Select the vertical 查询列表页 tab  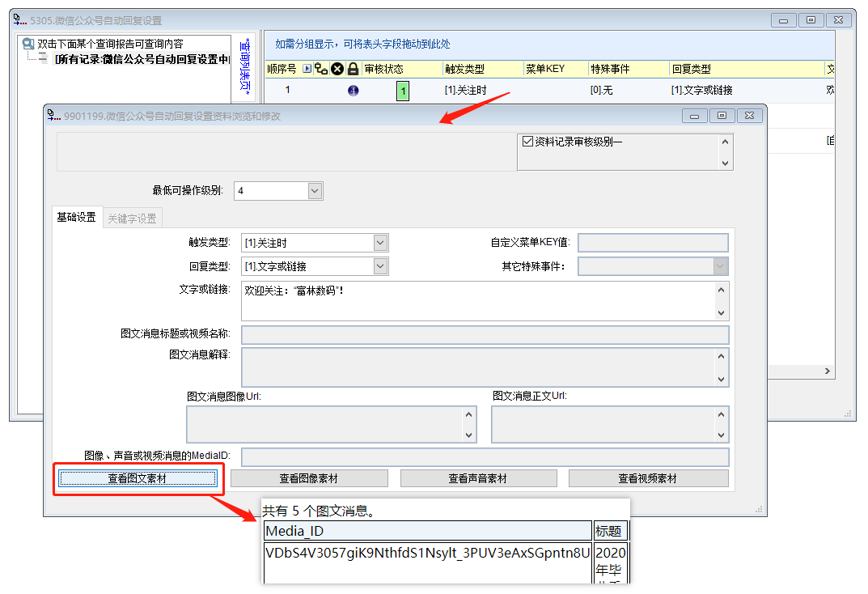245,66
